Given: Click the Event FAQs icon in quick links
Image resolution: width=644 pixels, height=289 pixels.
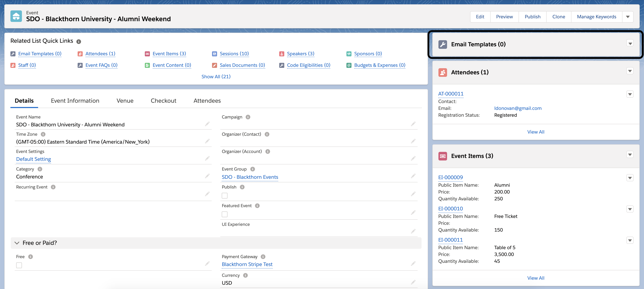Looking at the screenshot, I should (80, 65).
